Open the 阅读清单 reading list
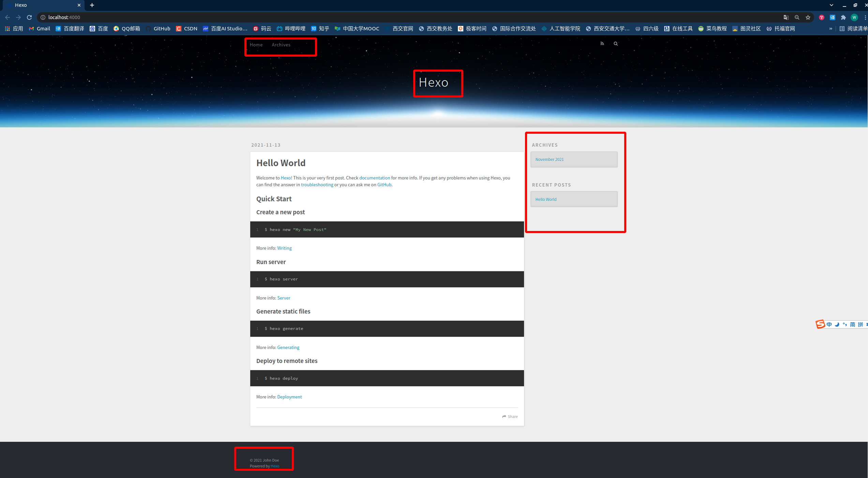The image size is (868, 478). click(853, 29)
